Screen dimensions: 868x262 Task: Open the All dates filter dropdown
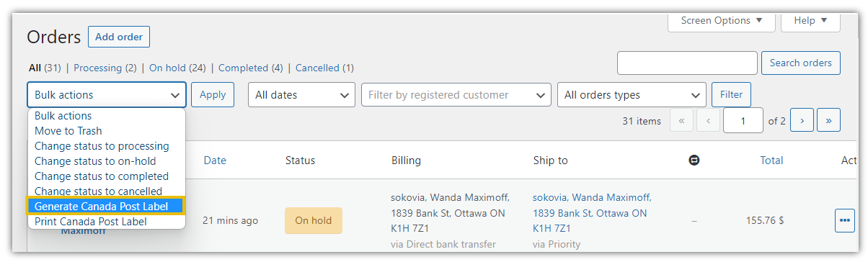301,95
